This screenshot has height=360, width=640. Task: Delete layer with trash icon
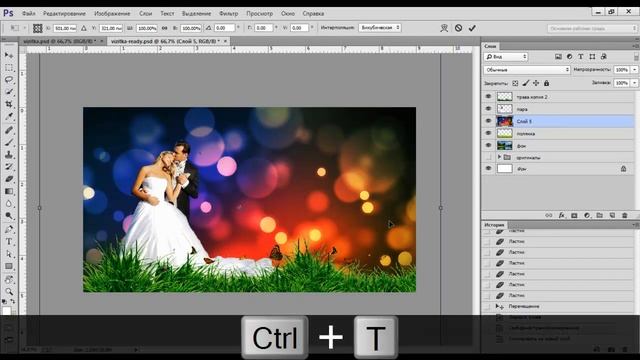[624, 215]
